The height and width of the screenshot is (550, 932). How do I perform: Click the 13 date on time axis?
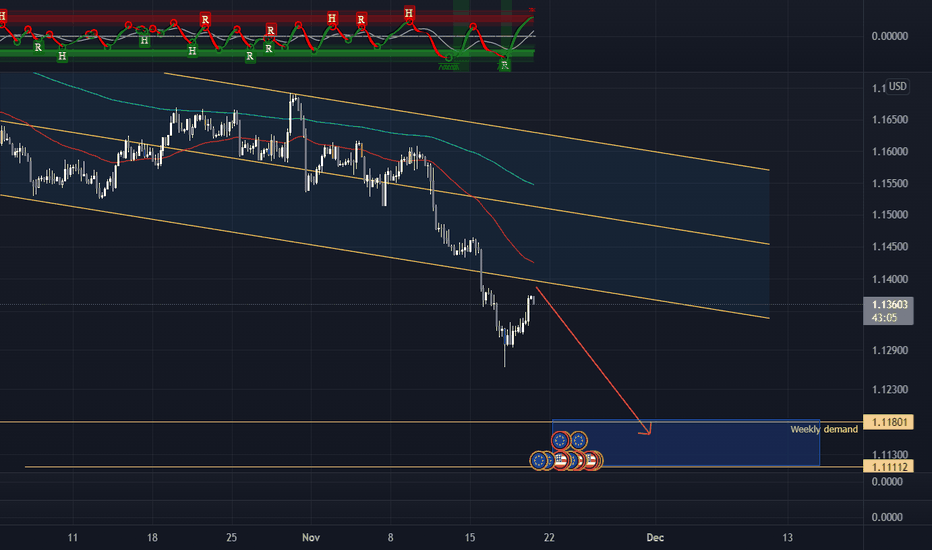(787, 538)
